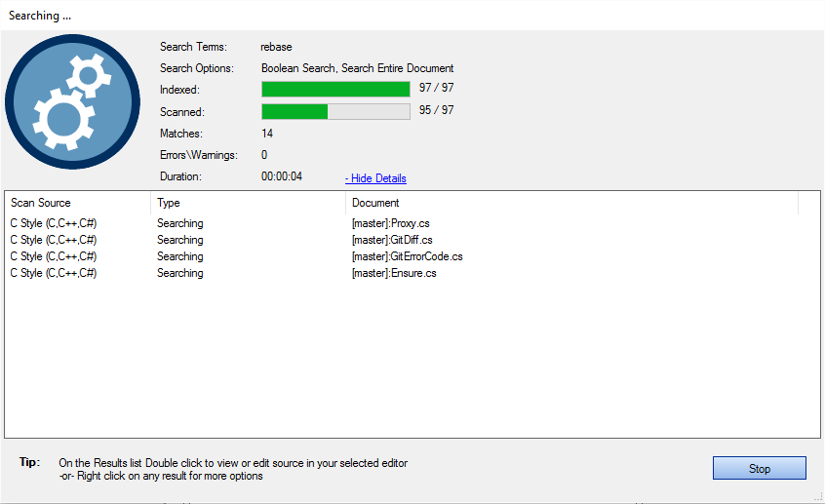Click Searching type cell for Proxy.cs row
This screenshot has height=504, width=825.
tap(180, 223)
